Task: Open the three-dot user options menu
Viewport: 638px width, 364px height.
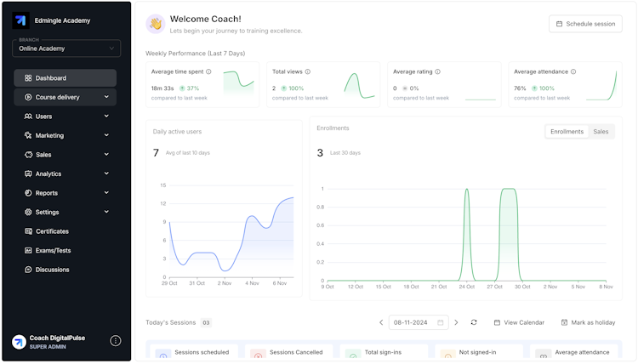Action: click(116, 341)
